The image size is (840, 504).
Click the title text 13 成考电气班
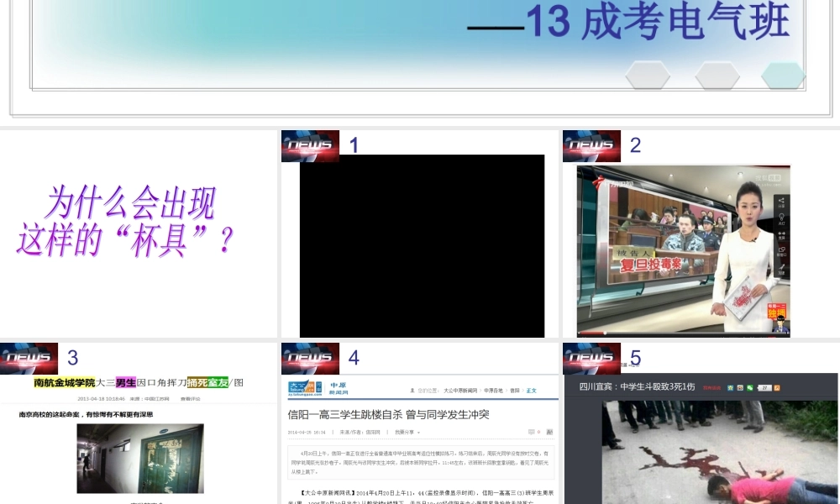tap(658, 22)
